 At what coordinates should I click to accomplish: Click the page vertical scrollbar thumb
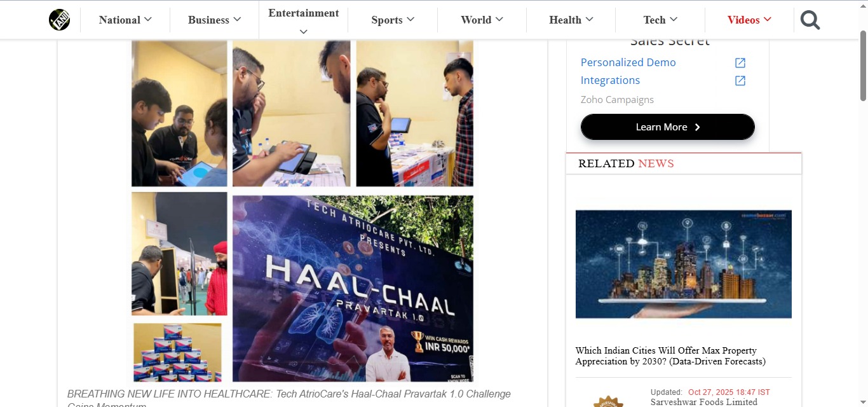pos(863,66)
